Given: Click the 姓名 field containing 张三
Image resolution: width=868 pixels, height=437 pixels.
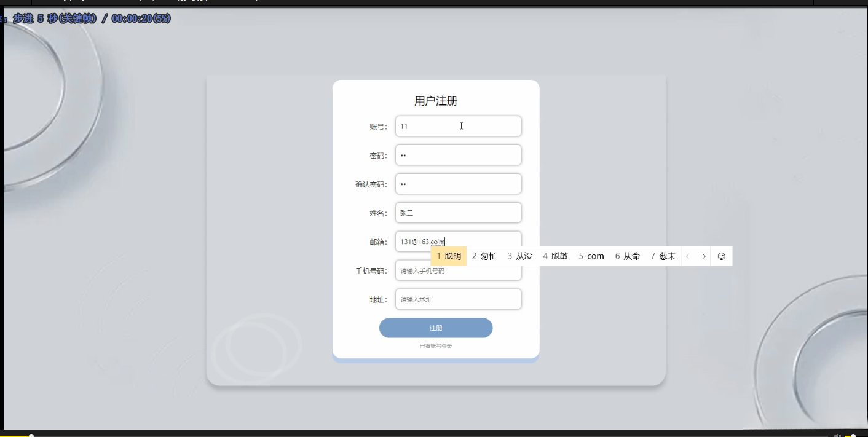Looking at the screenshot, I should tap(458, 213).
